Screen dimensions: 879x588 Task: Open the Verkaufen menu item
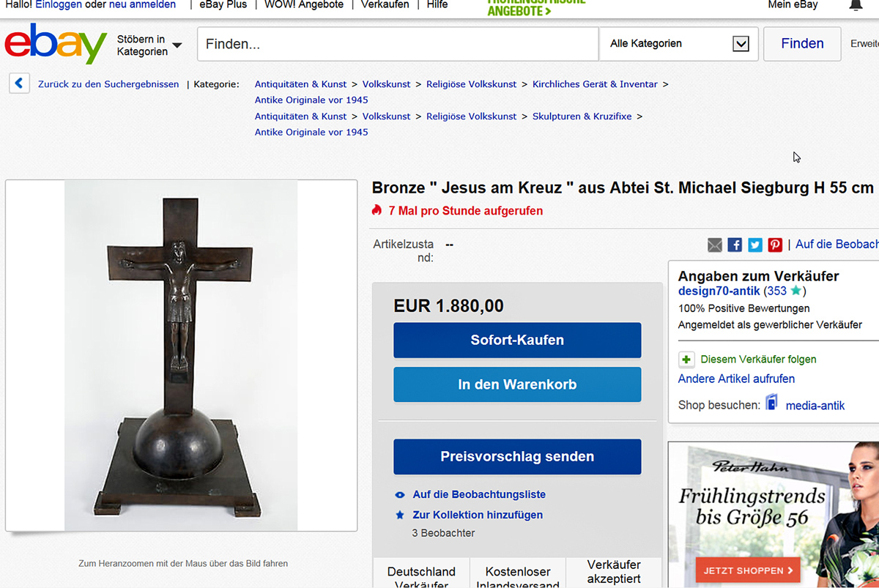click(385, 4)
